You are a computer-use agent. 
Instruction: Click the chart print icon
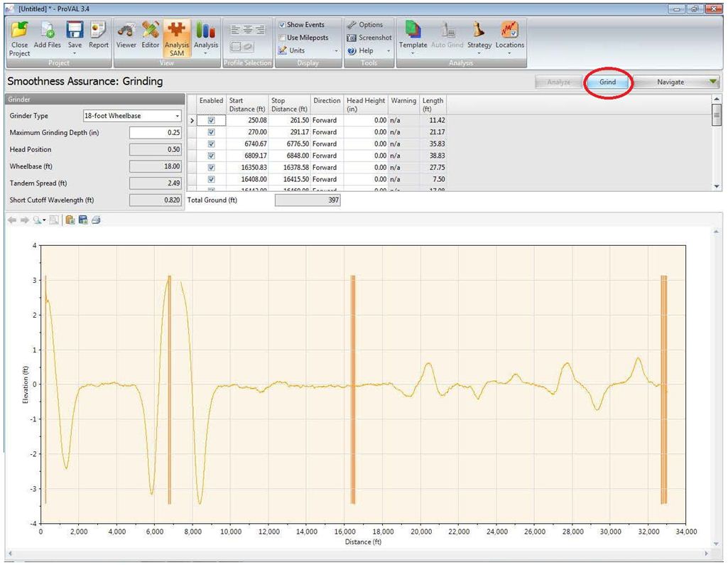point(96,220)
